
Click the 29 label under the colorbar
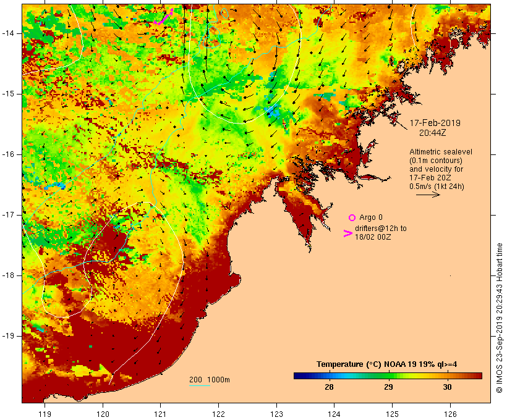[x=388, y=387]
